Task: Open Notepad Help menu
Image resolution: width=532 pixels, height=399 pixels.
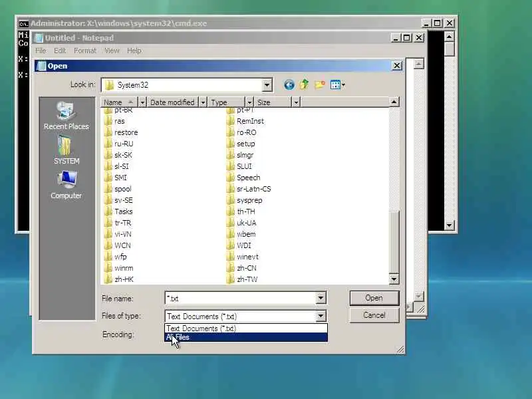Action: [134, 51]
